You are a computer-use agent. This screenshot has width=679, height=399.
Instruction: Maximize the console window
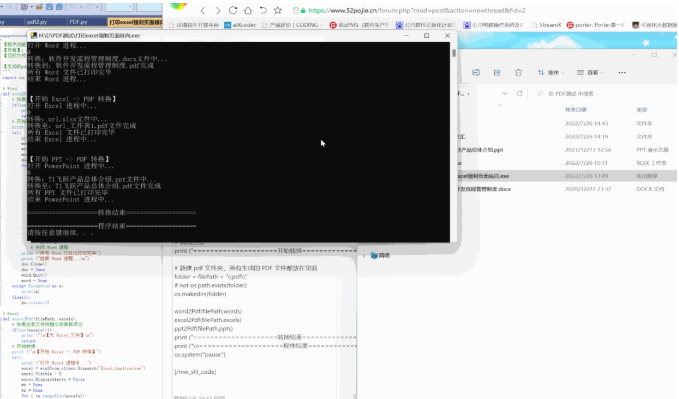click(x=427, y=36)
